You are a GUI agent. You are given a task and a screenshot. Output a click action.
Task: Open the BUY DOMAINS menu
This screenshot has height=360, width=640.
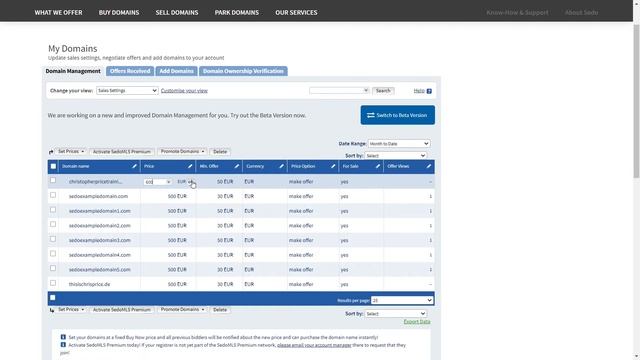(119, 13)
